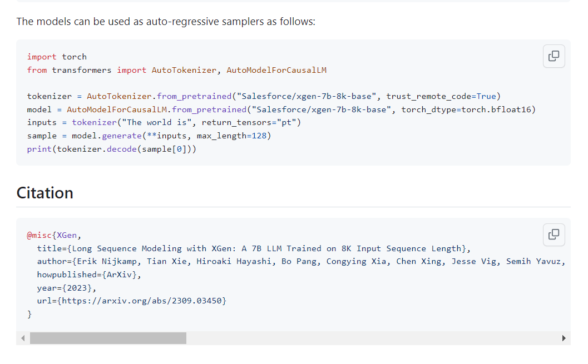The width and height of the screenshot is (588, 364).
Task: Click the 'howpublished={ArXiv}' citation line
Action: coord(89,275)
